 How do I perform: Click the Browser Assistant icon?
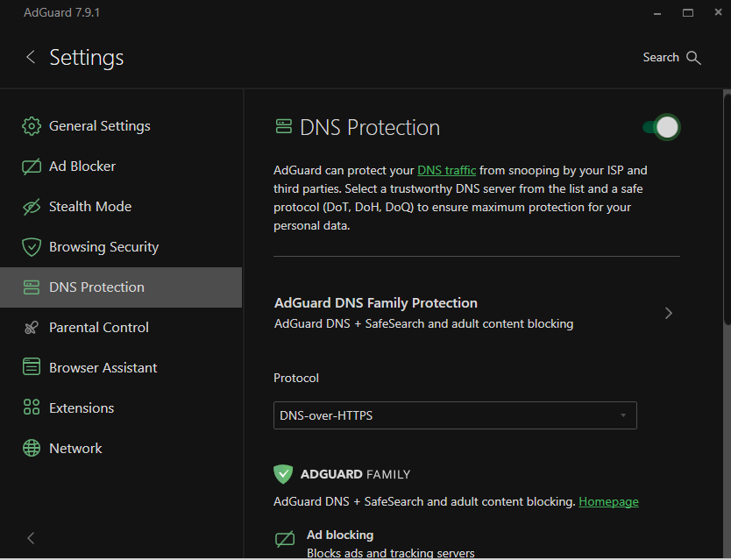[32, 368]
